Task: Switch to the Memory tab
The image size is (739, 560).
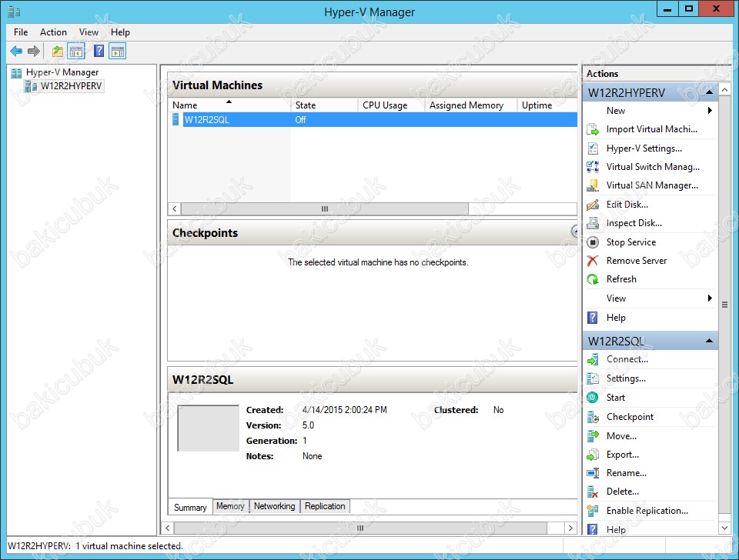Action: click(230, 506)
